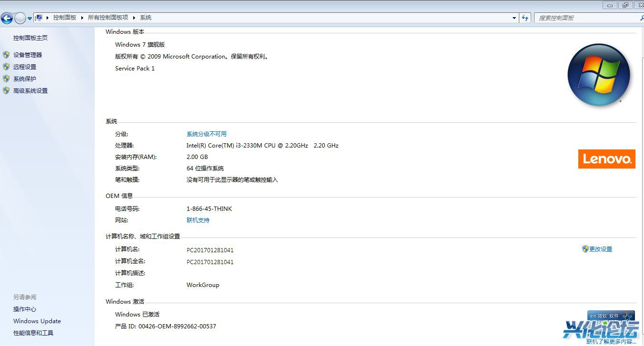Click the Back navigation arrow button
The width and height of the screenshot is (644, 346).
pos(7,18)
